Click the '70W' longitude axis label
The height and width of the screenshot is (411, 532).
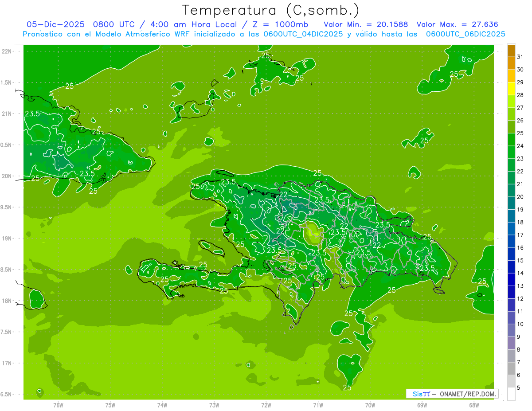tap(370, 405)
